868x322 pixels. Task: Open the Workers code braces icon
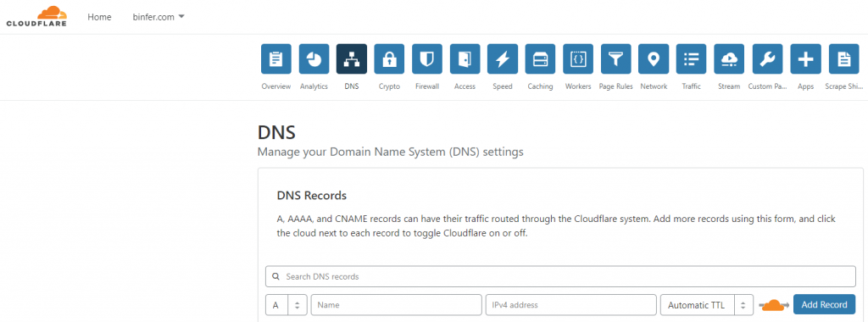(578, 59)
